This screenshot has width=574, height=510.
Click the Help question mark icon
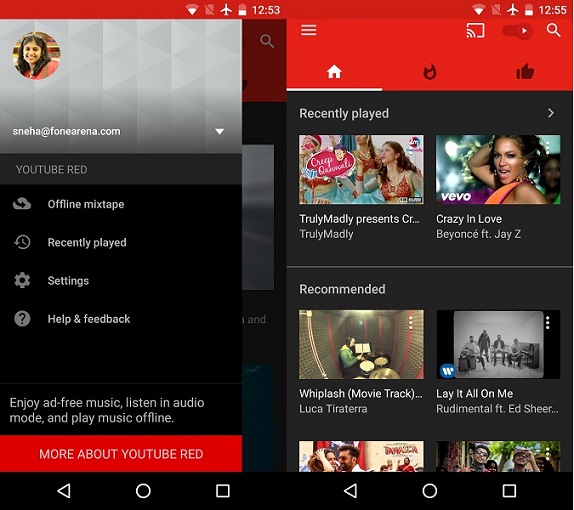tap(22, 319)
